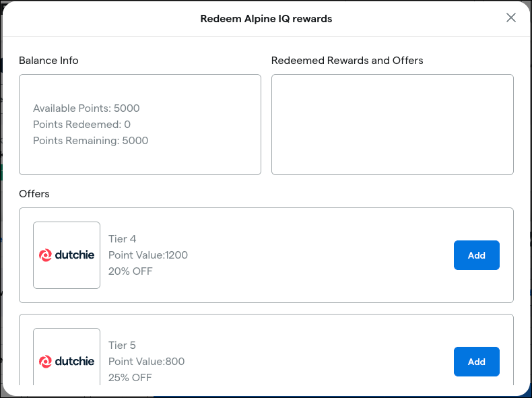Click the Redeem Alpine IQ rewards title
Image resolution: width=532 pixels, height=398 pixels.
[x=266, y=19]
